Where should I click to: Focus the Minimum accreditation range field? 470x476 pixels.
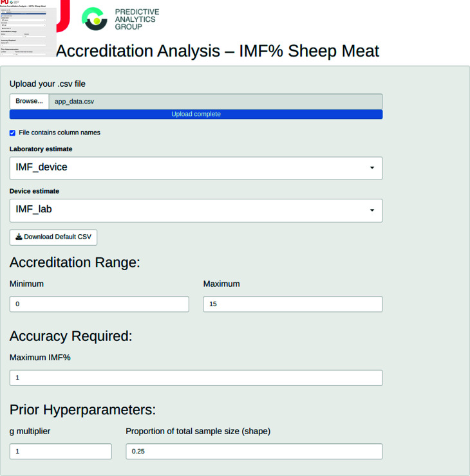coord(99,304)
